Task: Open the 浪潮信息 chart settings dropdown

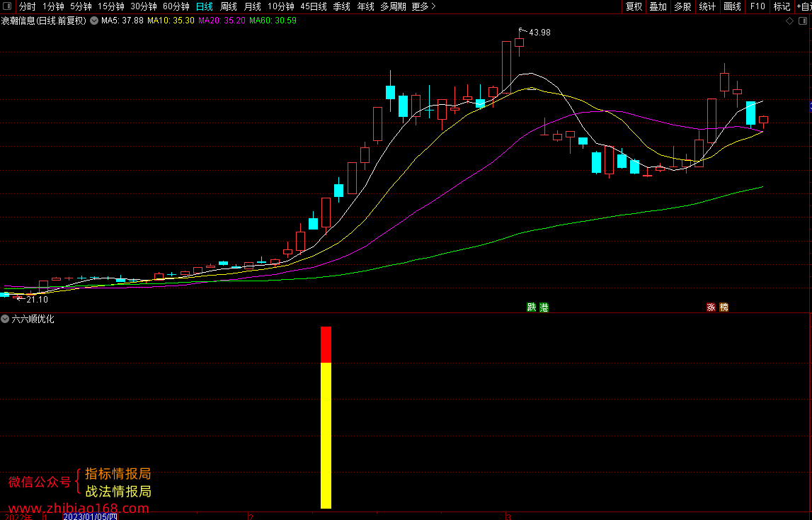Action: pos(94,21)
